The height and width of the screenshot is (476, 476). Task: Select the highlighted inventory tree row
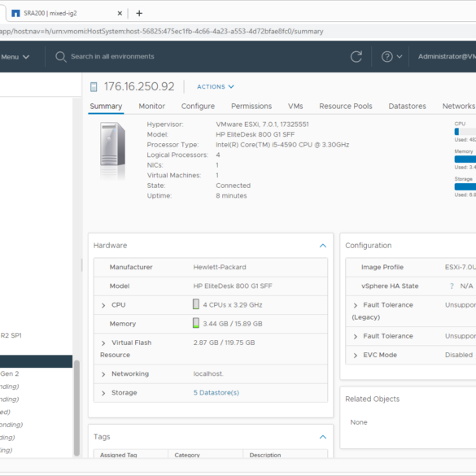[x=36, y=361]
